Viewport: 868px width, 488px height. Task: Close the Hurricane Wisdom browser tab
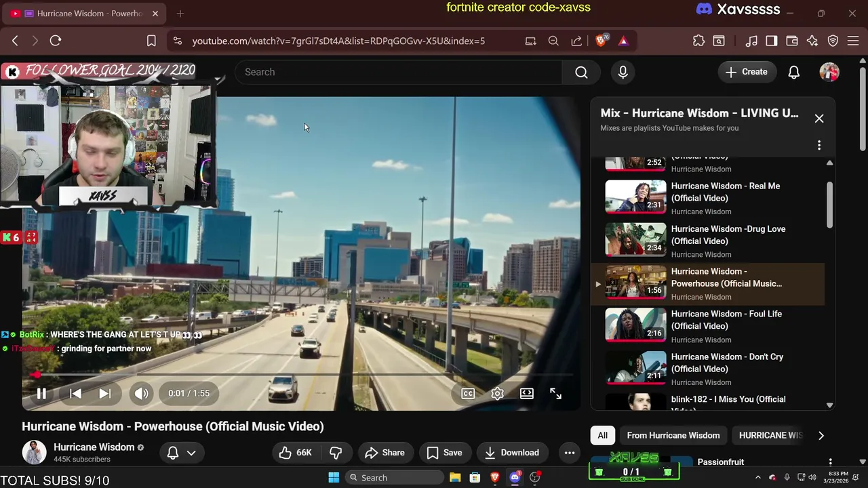tap(155, 14)
